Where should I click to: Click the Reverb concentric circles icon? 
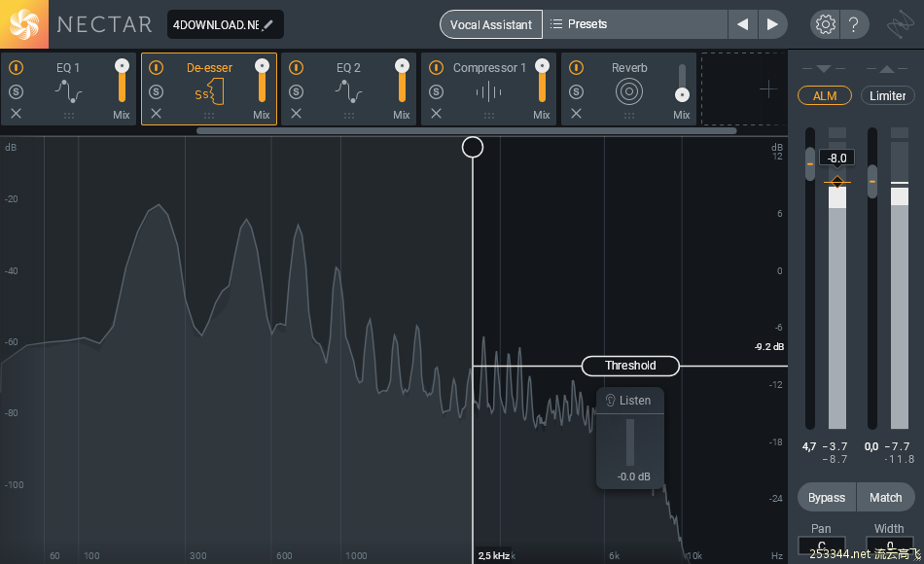pos(628,91)
